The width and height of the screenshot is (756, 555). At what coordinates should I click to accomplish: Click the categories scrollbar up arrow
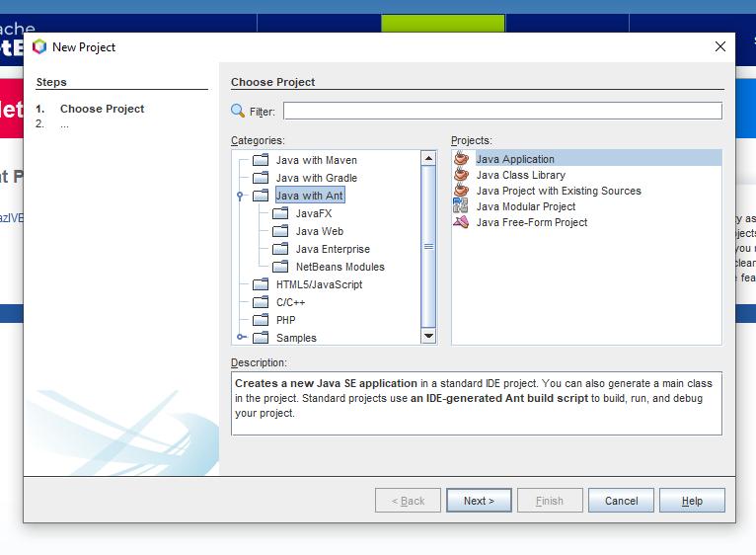428,158
